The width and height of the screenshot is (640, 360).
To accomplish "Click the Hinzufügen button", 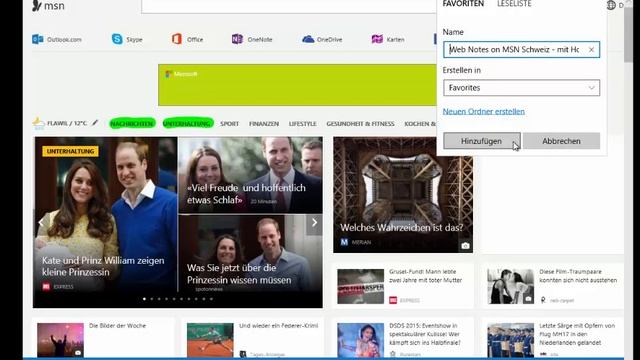I will (x=482, y=141).
